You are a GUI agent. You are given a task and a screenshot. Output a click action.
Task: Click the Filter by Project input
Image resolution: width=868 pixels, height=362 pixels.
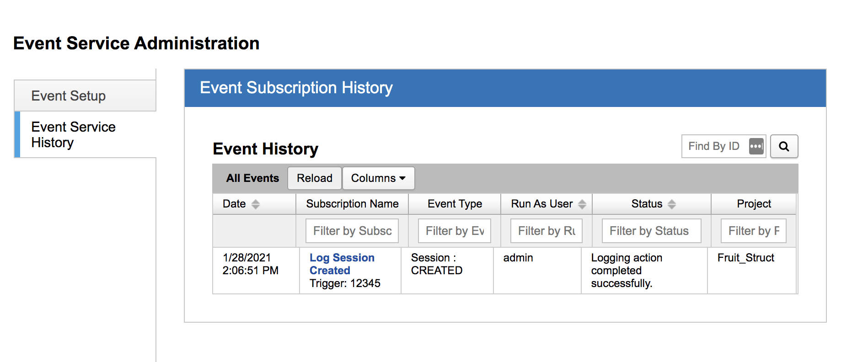[x=753, y=231]
